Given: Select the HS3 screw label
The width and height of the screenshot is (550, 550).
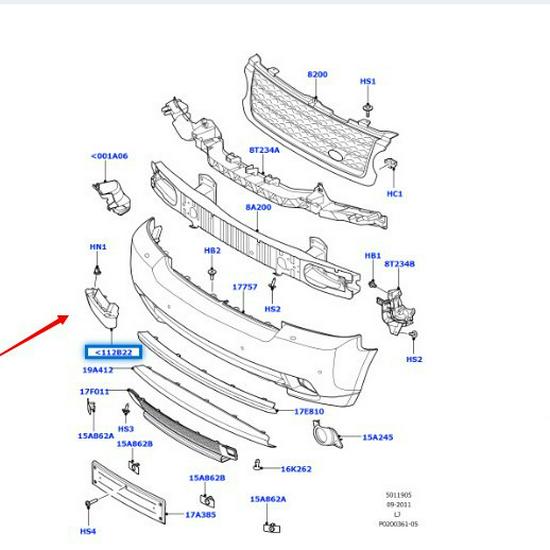Looking at the screenshot, I should pyautogui.click(x=126, y=429).
